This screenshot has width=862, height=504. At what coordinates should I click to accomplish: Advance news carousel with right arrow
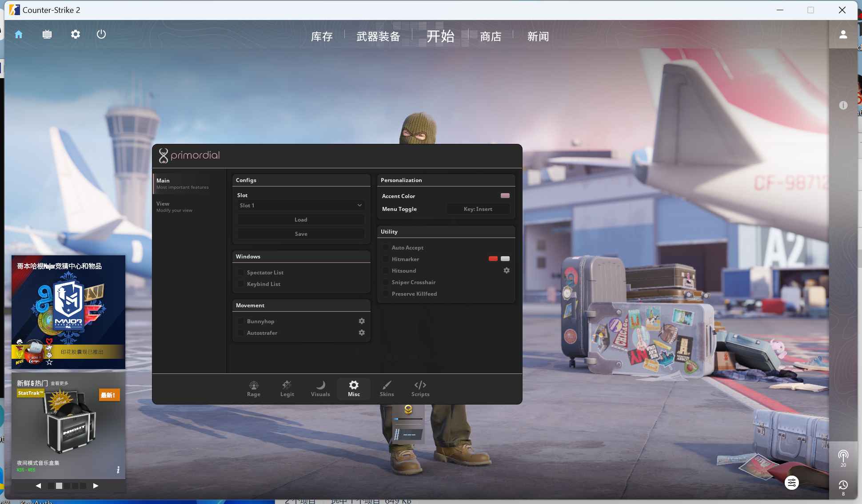click(96, 485)
